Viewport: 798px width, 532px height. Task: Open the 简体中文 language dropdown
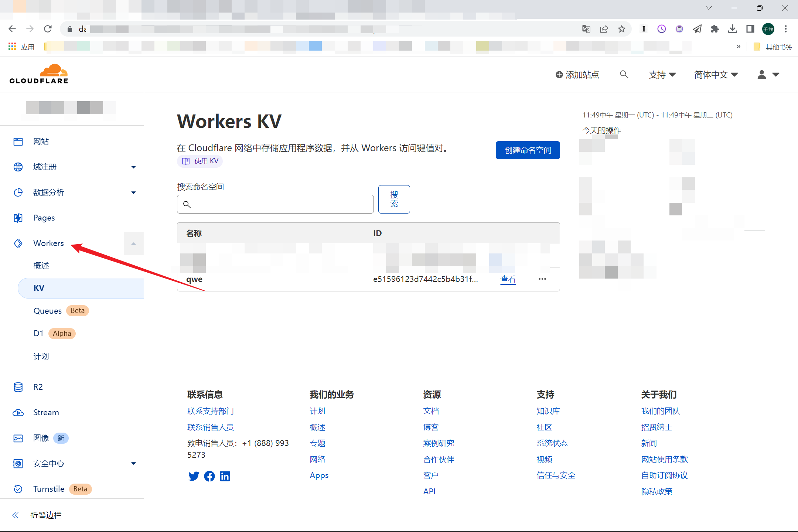[x=716, y=75]
